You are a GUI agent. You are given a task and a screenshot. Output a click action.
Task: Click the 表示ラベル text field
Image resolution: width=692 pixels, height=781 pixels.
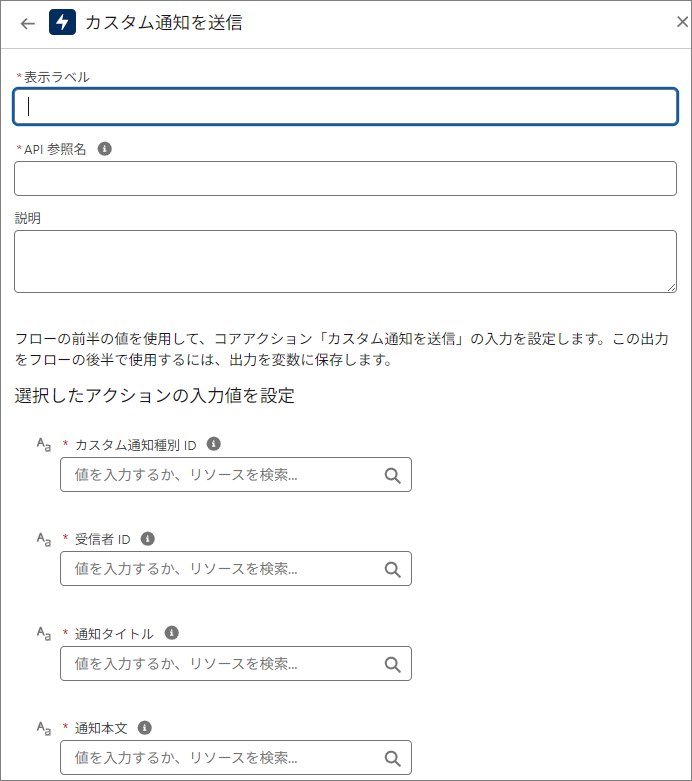pos(345,107)
